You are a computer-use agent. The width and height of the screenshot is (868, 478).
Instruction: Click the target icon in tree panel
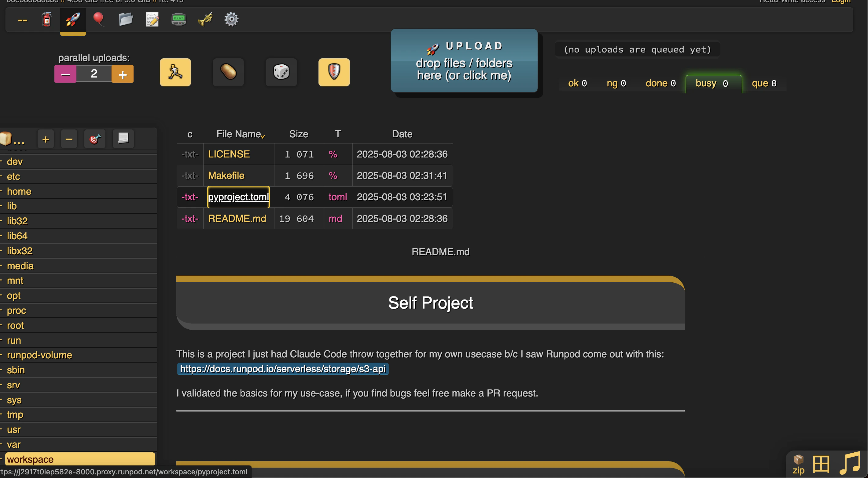pos(95,139)
